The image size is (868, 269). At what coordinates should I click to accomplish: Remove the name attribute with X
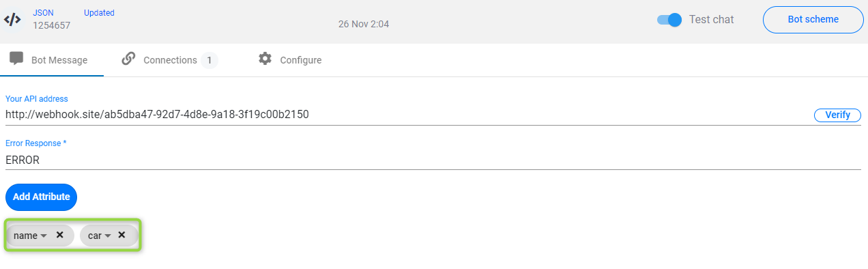60,235
